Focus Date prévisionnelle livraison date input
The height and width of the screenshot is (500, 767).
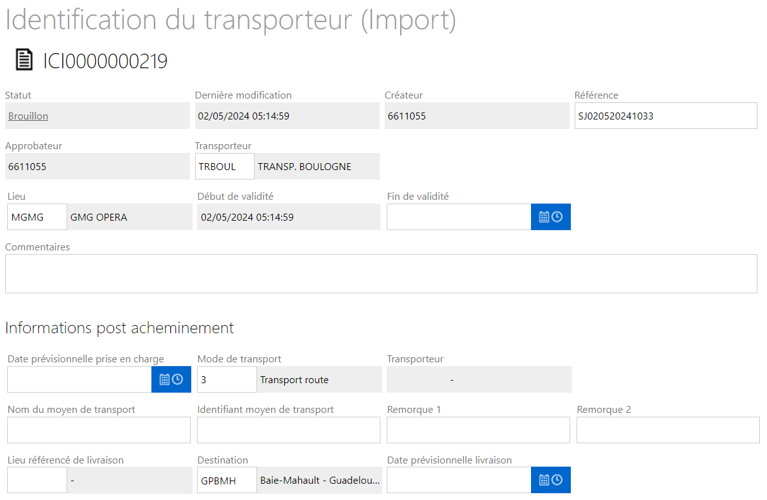(459, 479)
